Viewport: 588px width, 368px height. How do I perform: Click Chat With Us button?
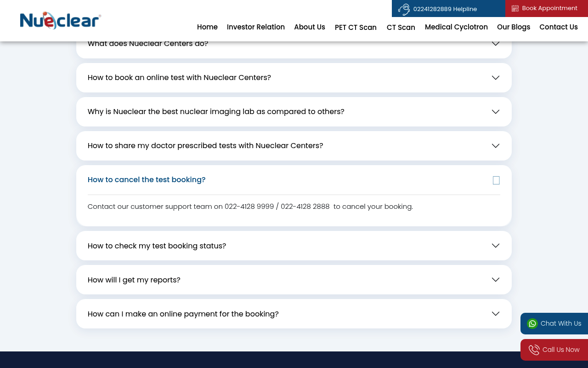(554, 324)
